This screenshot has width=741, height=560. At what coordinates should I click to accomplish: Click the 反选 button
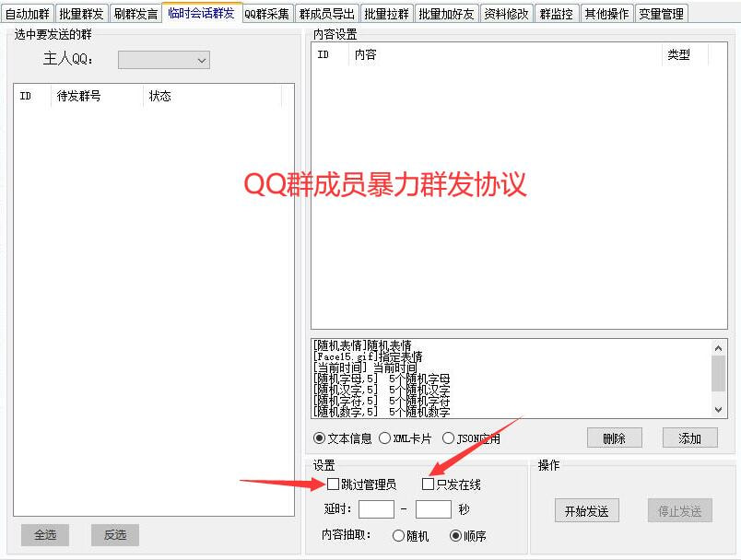pos(115,535)
